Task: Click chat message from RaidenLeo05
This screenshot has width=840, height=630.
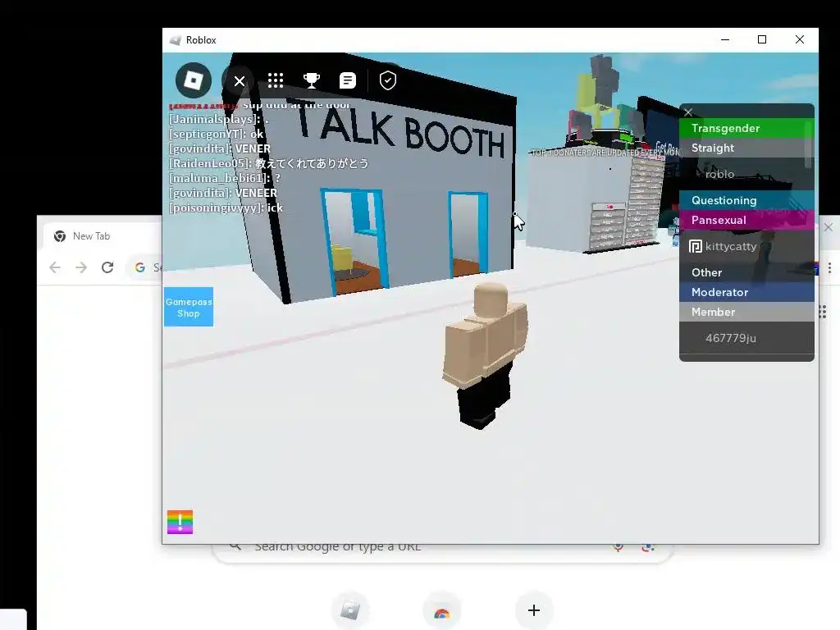Action: (x=269, y=163)
